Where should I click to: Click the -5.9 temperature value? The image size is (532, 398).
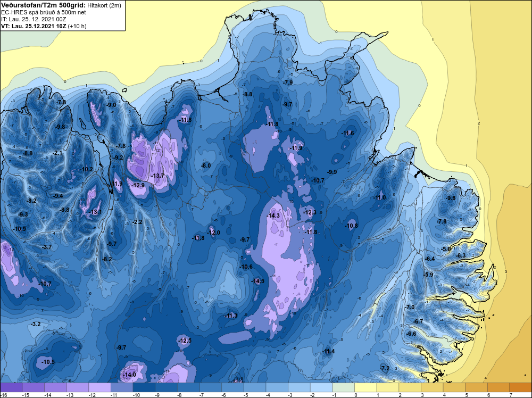(x=428, y=275)
